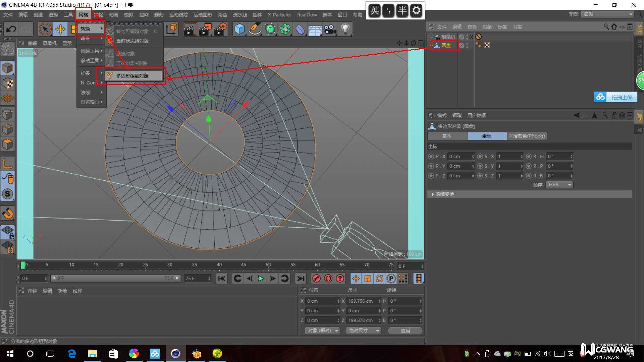644x362 pixels.
Task: Open the 对象 (相对) dropdown
Action: point(322,330)
